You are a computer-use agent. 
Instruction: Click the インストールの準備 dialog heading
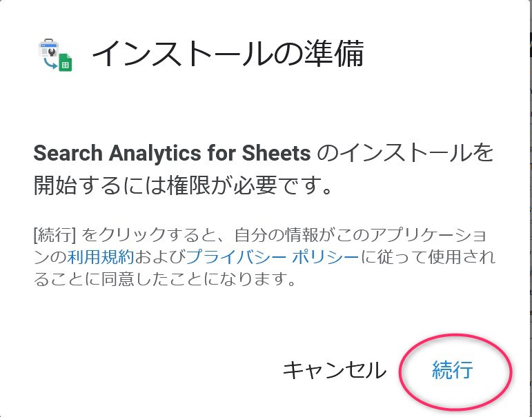click(x=228, y=54)
